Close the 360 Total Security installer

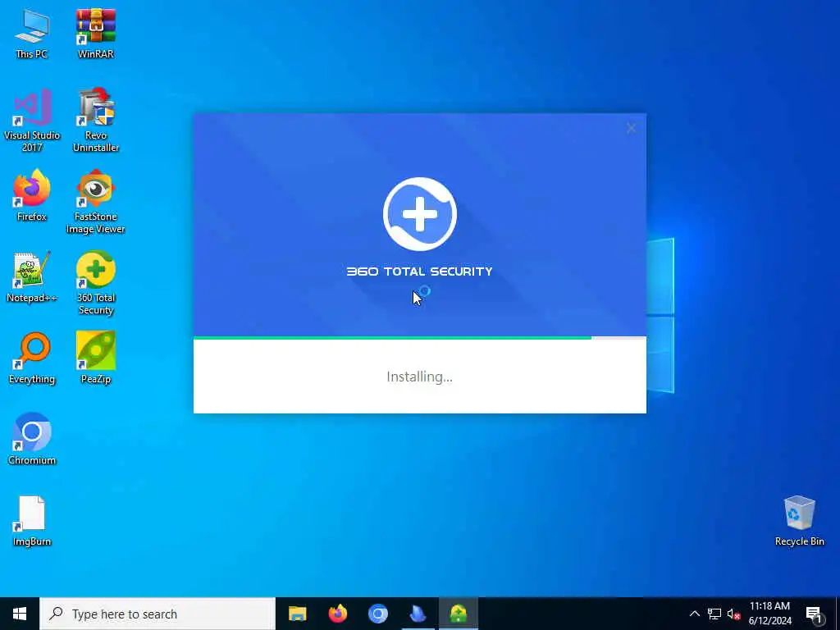[631, 128]
